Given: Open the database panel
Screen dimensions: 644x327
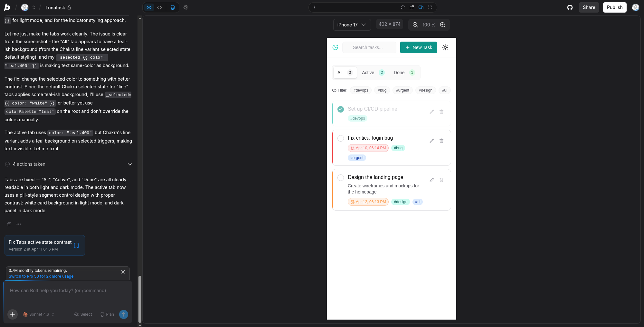Looking at the screenshot, I should (173, 7).
